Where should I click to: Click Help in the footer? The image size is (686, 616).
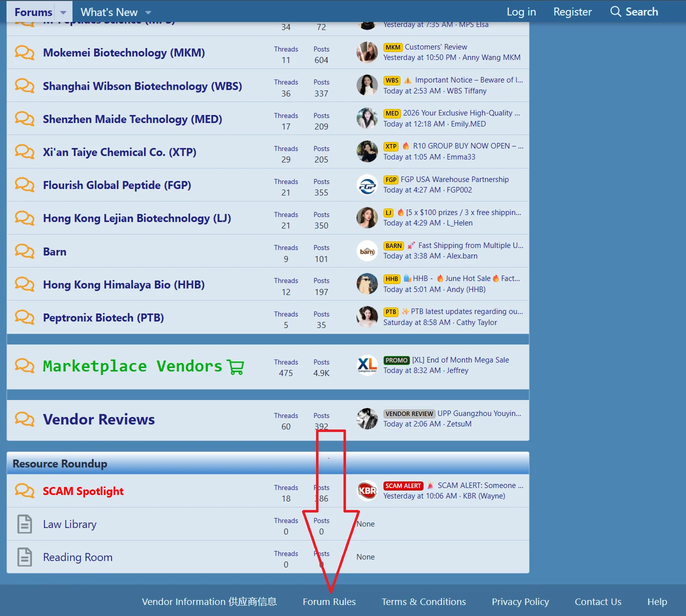point(657,601)
